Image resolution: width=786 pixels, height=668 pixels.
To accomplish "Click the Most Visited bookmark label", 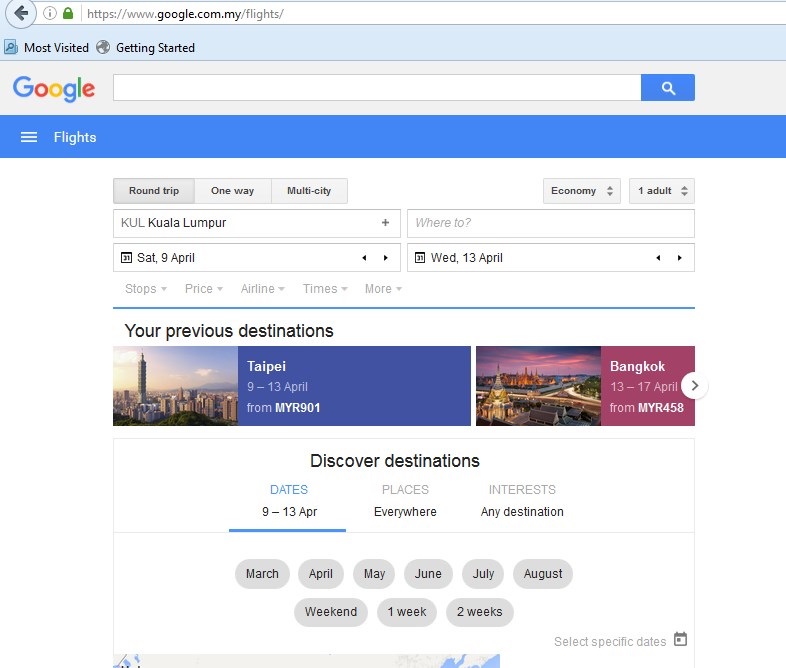I will (56, 48).
